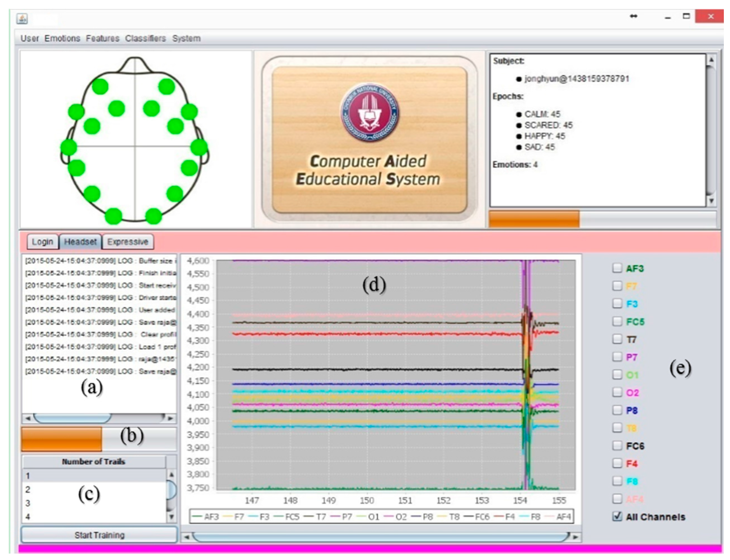
Task: Open the Emotions menu
Action: pos(62,38)
